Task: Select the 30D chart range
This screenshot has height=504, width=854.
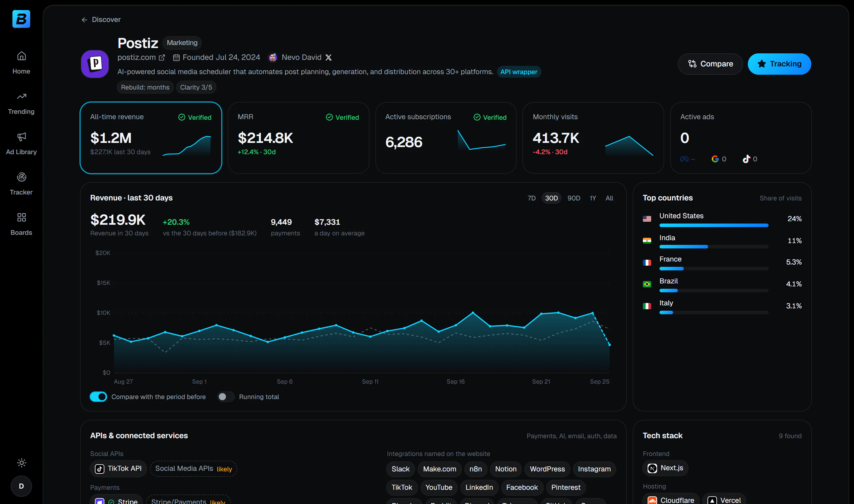Action: click(x=551, y=198)
